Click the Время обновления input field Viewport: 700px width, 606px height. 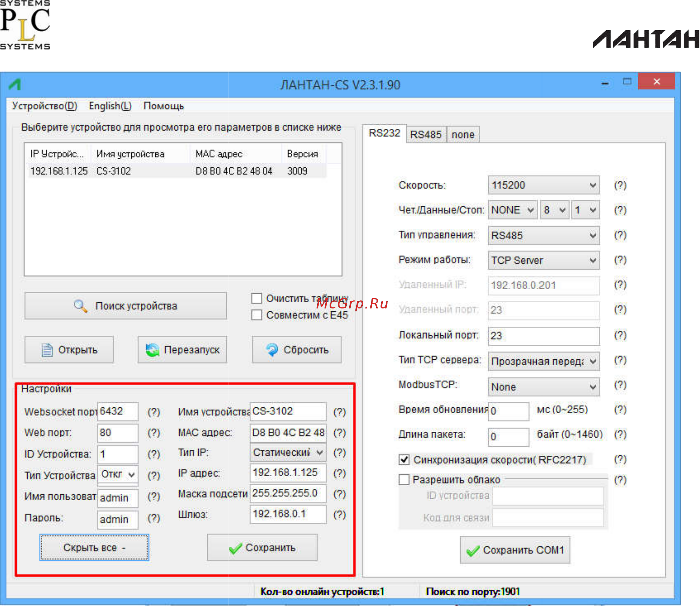click(508, 412)
